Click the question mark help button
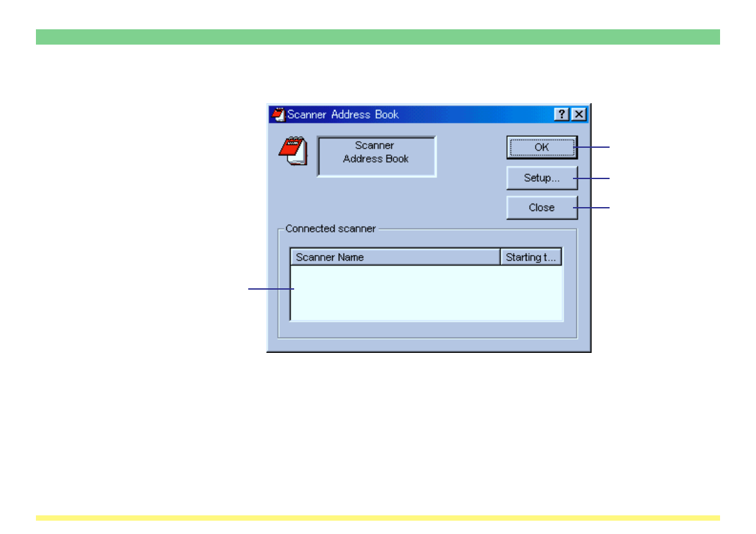This screenshot has width=756, height=534. [562, 115]
